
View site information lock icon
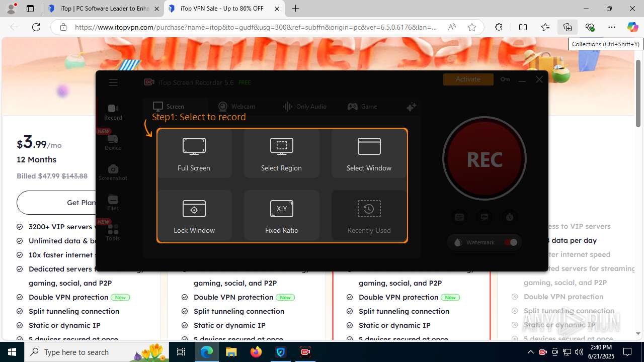coord(63,27)
